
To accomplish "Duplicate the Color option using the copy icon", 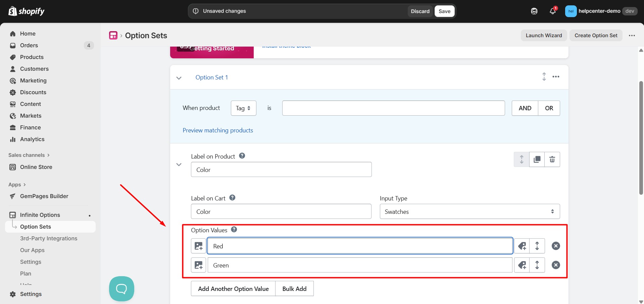I will [x=537, y=159].
